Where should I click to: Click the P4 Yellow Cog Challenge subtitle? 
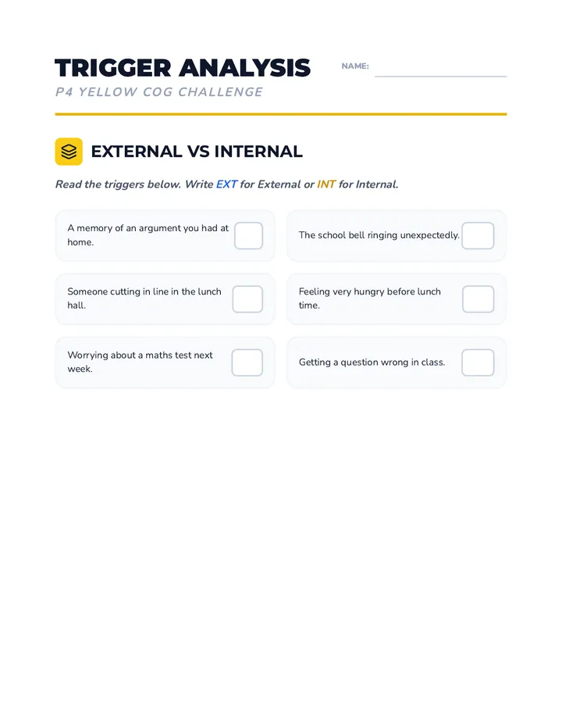(158, 92)
